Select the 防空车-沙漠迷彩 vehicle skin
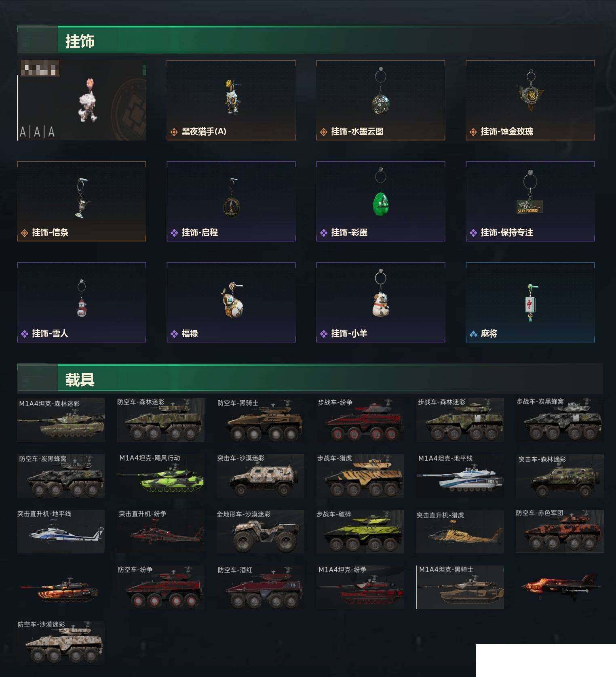The width and height of the screenshot is (616, 677). [x=61, y=643]
